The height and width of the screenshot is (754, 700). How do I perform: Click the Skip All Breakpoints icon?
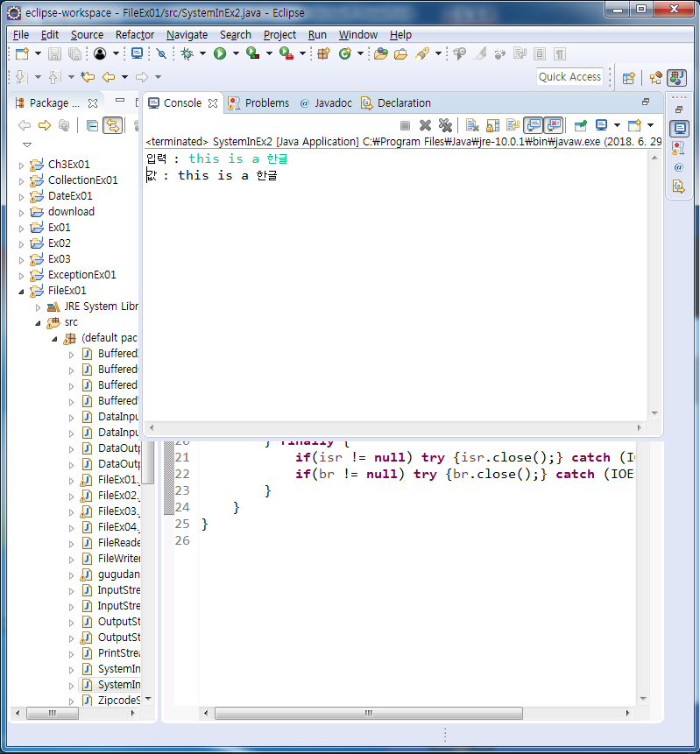coord(161,54)
